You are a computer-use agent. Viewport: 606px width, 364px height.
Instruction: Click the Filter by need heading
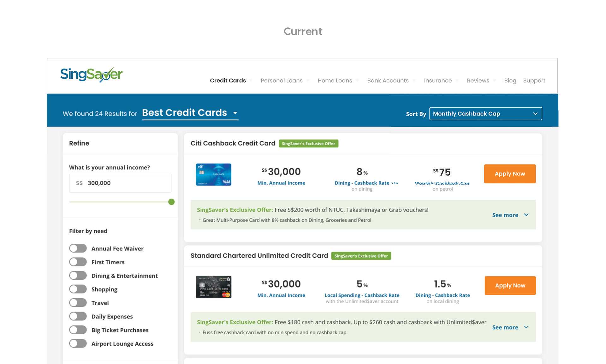(x=88, y=231)
